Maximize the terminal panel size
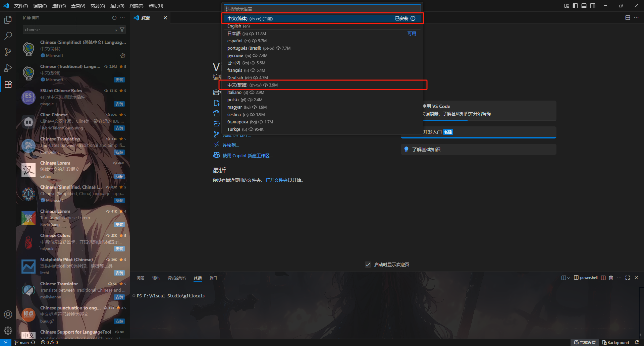The width and height of the screenshot is (644, 346). 628,278
